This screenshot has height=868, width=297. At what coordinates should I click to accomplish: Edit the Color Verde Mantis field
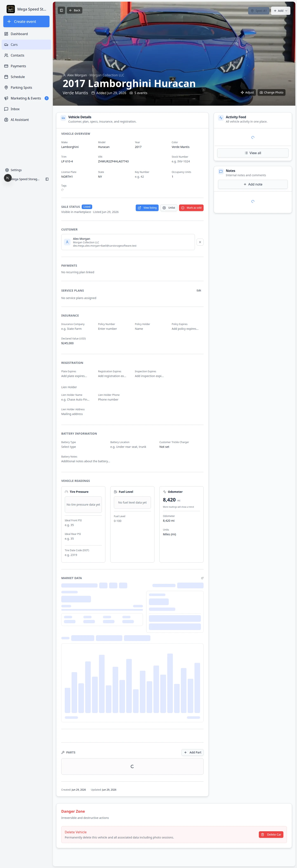[187, 147]
